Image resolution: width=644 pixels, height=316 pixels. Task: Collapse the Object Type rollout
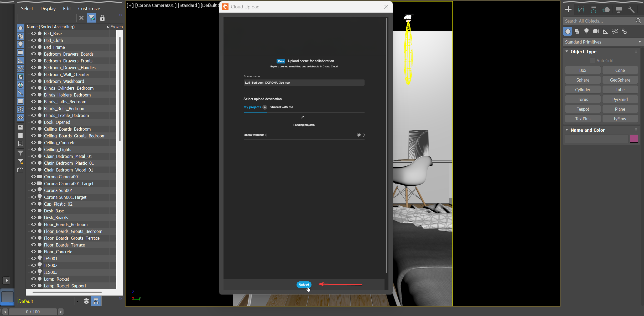click(x=567, y=51)
